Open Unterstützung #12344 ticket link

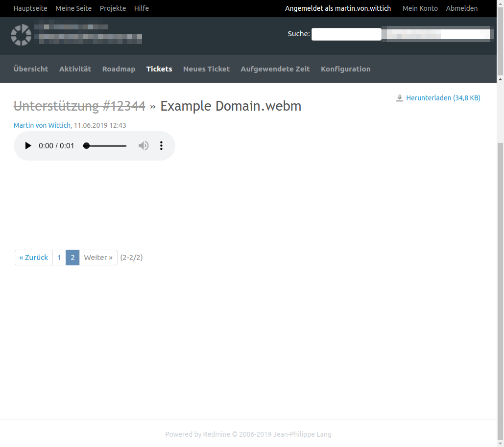79,106
